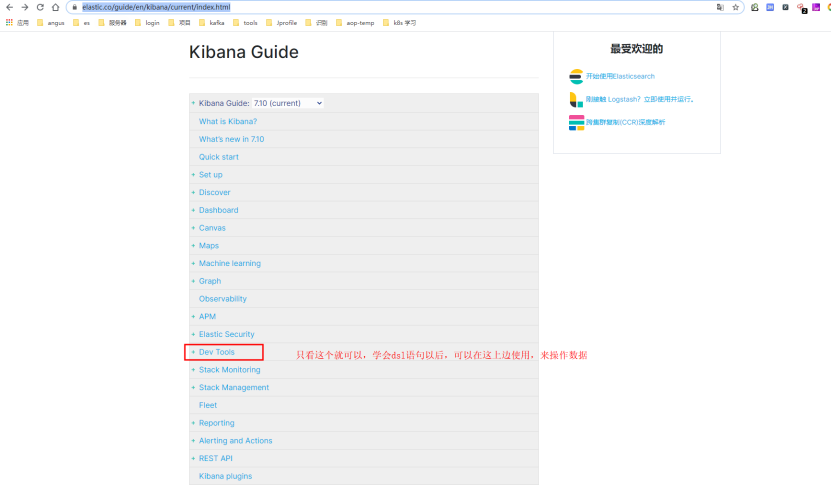This screenshot has width=831, height=485.
Task: Open the Machine learning link
Action: [230, 263]
